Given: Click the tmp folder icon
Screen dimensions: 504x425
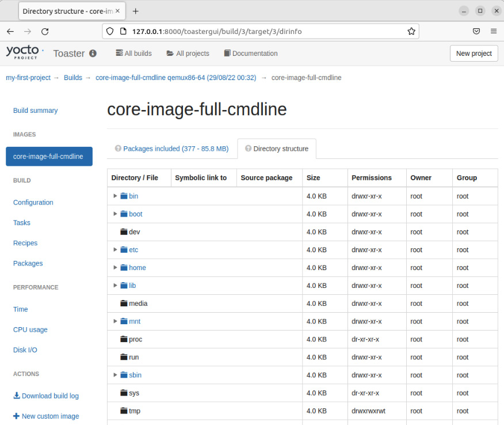Looking at the screenshot, I should (124, 411).
